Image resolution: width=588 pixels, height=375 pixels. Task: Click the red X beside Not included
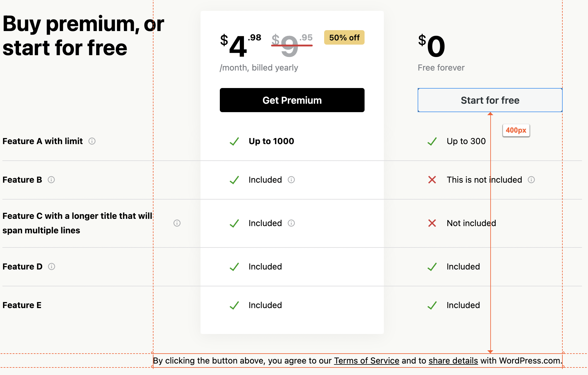[x=432, y=223]
